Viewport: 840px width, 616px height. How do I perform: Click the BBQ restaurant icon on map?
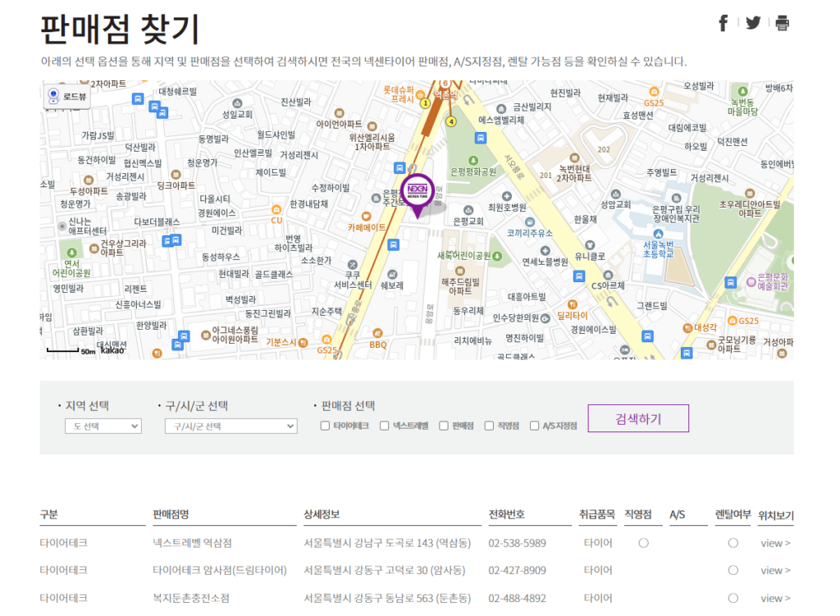tap(377, 333)
